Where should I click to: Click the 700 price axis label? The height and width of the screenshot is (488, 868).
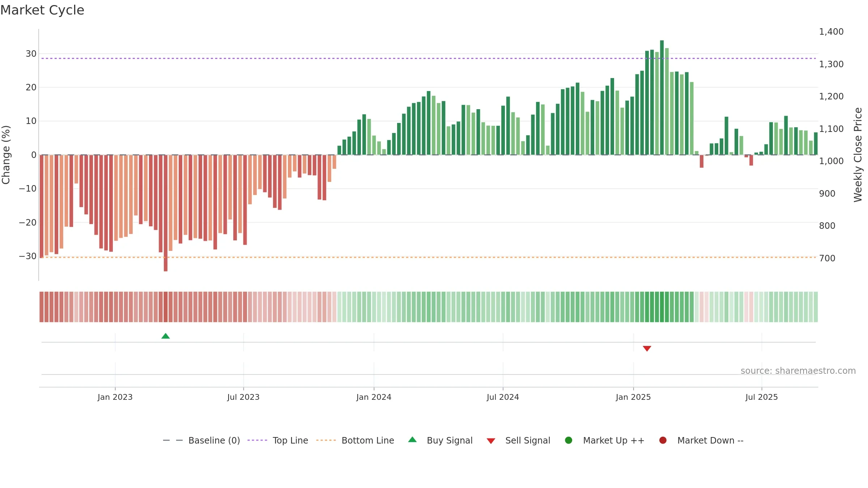[827, 258]
